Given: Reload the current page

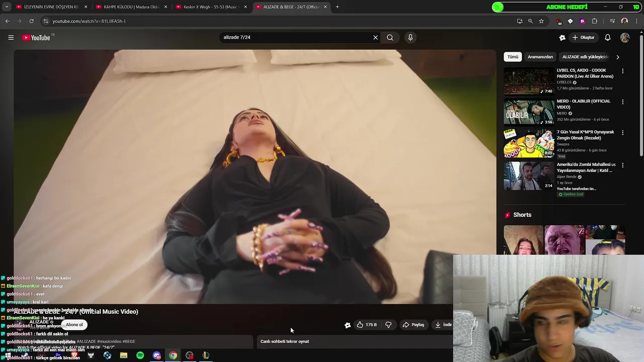Looking at the screenshot, I should [31, 21].
